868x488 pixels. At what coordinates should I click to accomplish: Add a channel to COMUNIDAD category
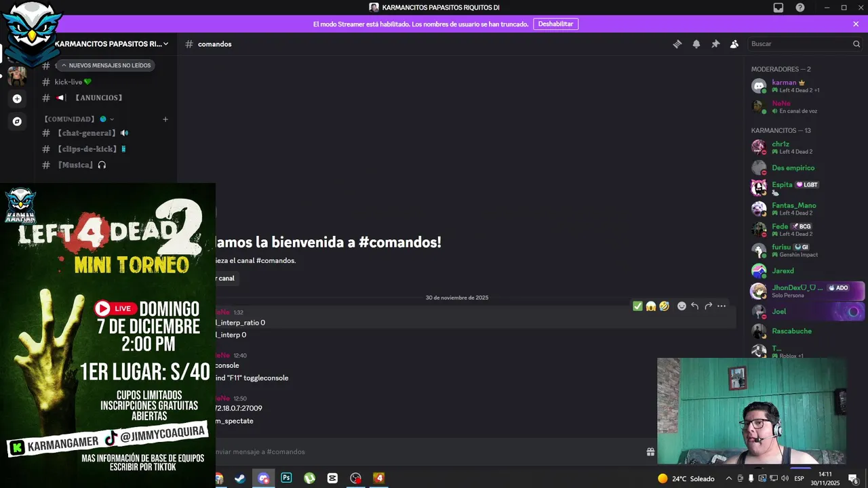coord(165,119)
